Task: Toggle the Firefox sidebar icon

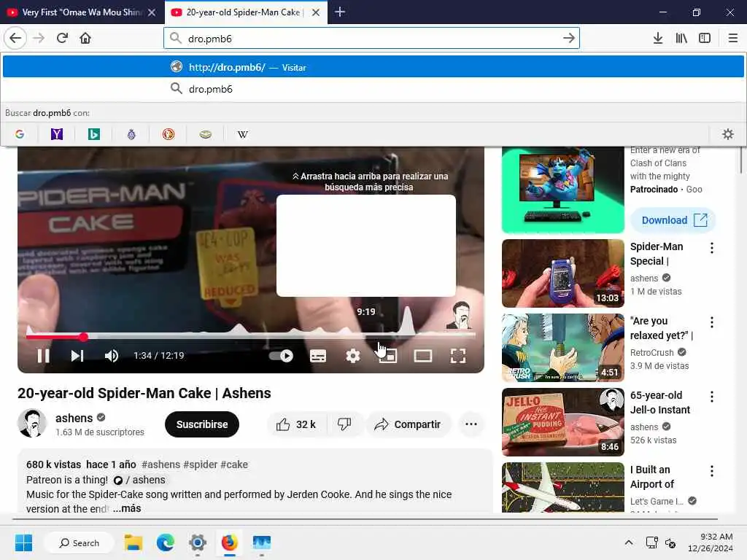Action: point(705,38)
